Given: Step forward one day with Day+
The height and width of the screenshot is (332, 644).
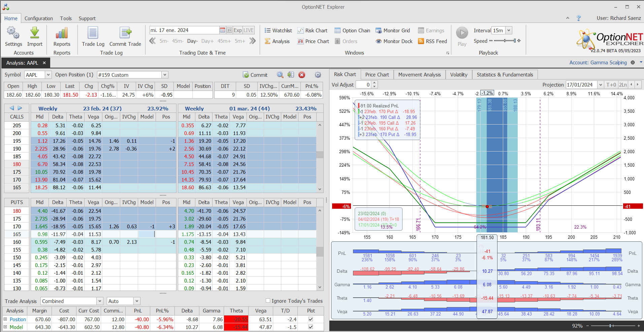Looking at the screenshot, I should click(207, 41).
